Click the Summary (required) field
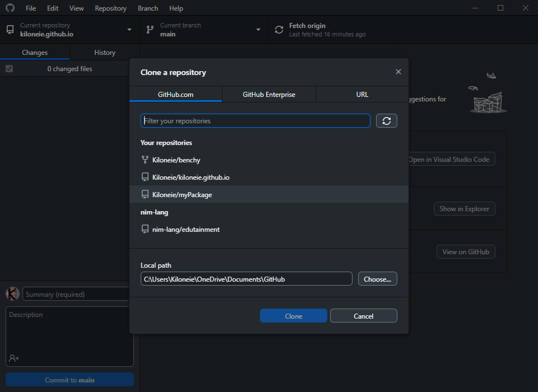 click(x=76, y=294)
